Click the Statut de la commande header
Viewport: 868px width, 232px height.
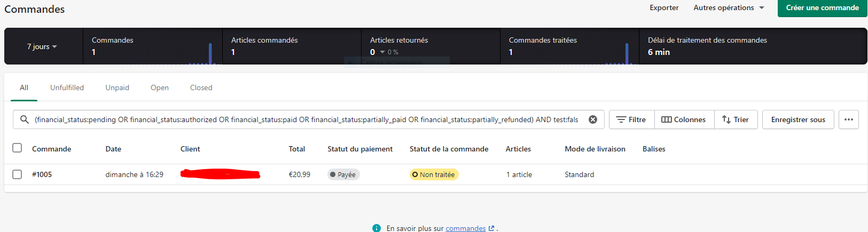pos(449,149)
